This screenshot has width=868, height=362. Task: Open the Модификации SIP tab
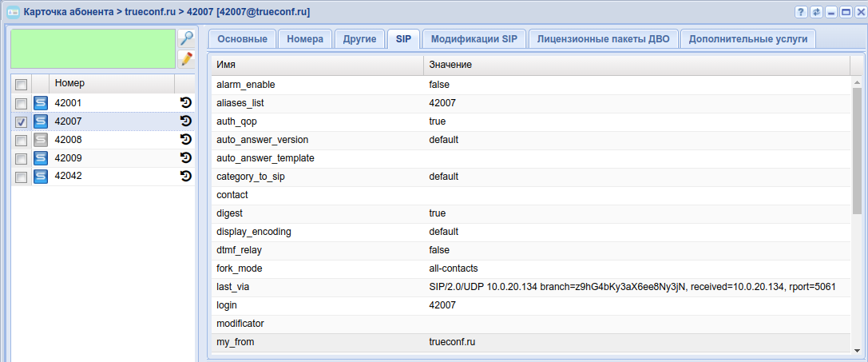tap(474, 39)
